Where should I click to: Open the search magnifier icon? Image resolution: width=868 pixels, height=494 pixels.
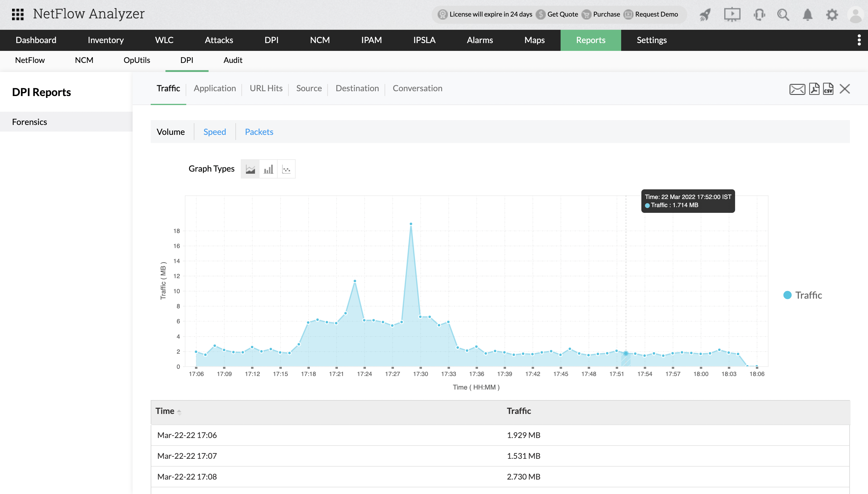click(783, 14)
